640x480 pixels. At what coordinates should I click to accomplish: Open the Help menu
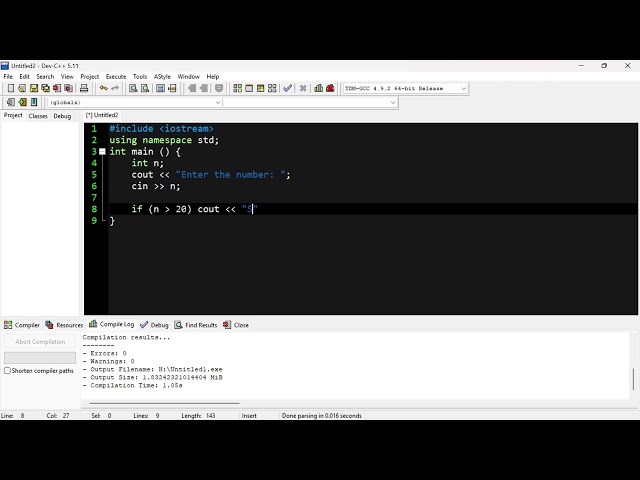point(213,76)
